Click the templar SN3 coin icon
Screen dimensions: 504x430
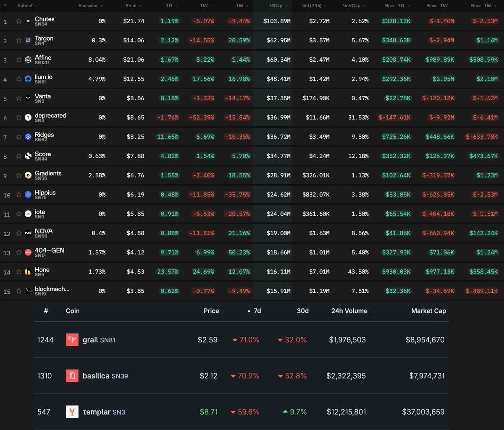point(72,412)
